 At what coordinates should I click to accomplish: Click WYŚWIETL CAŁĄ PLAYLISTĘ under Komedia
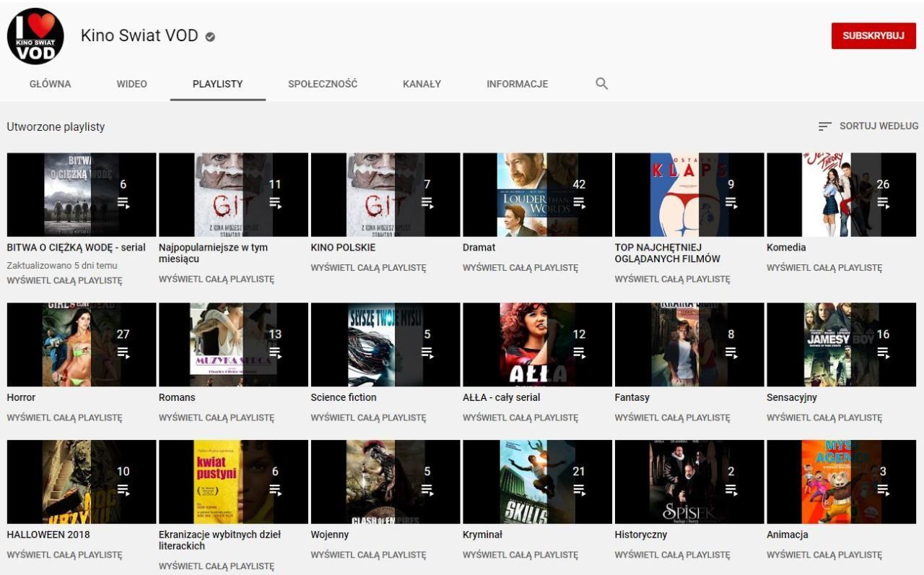[824, 267]
